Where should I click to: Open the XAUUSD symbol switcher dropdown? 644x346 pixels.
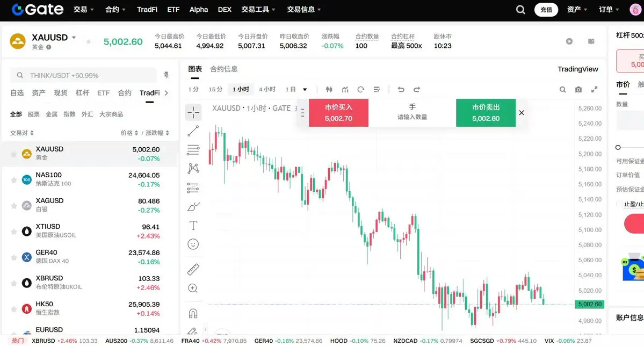[x=74, y=38]
